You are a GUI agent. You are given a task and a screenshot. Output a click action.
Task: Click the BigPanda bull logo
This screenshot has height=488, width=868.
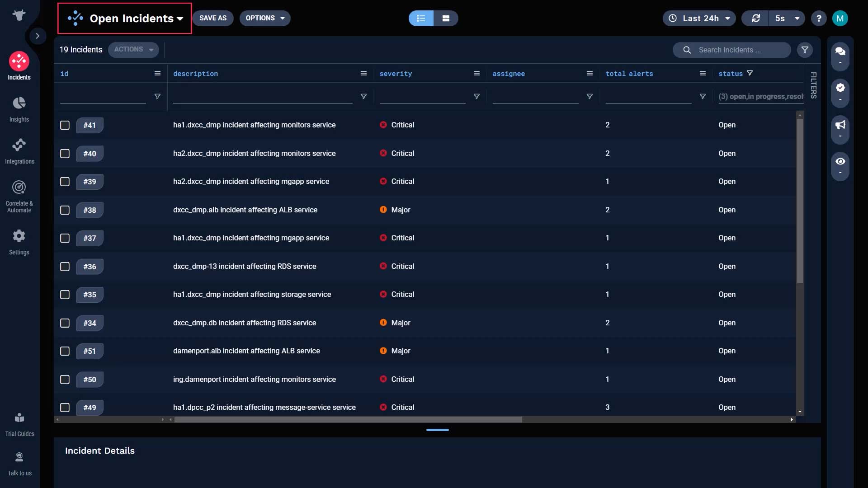pyautogui.click(x=19, y=15)
